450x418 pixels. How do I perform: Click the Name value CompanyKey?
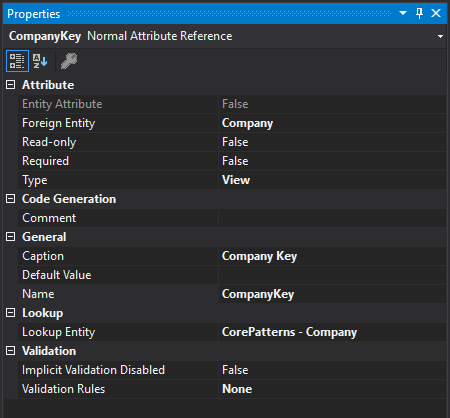click(x=258, y=294)
